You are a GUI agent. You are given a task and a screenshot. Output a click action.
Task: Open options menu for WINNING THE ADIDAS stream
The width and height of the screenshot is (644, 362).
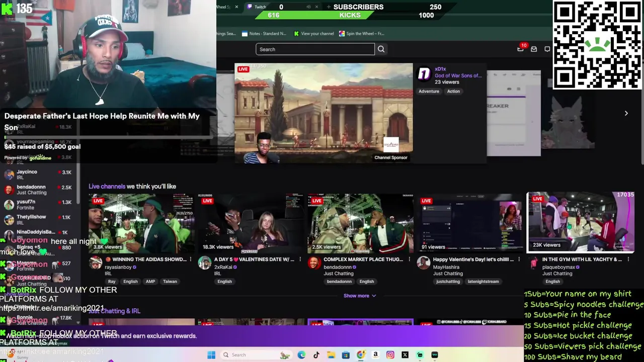tap(190, 259)
